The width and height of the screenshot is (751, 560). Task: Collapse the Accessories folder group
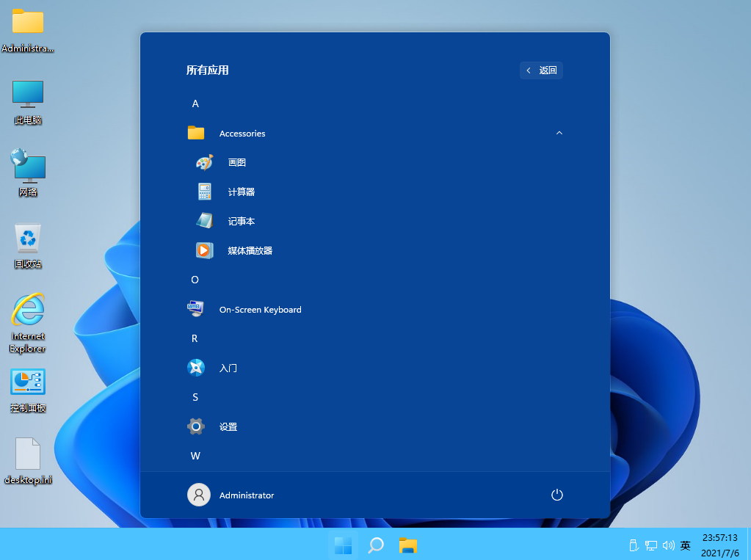[559, 133]
